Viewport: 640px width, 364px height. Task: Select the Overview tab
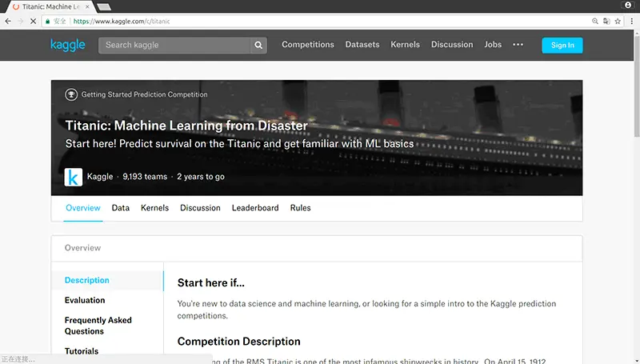click(83, 208)
